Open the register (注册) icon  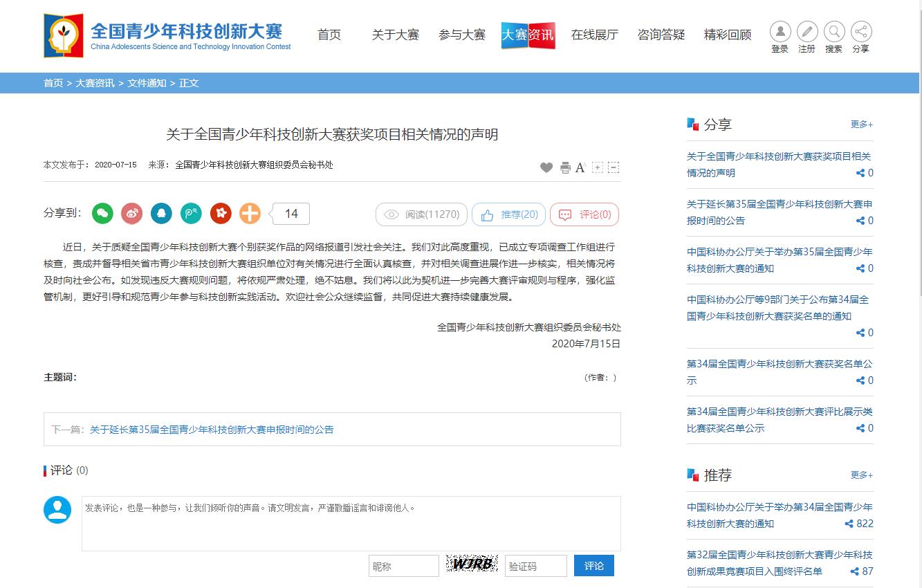point(807,32)
